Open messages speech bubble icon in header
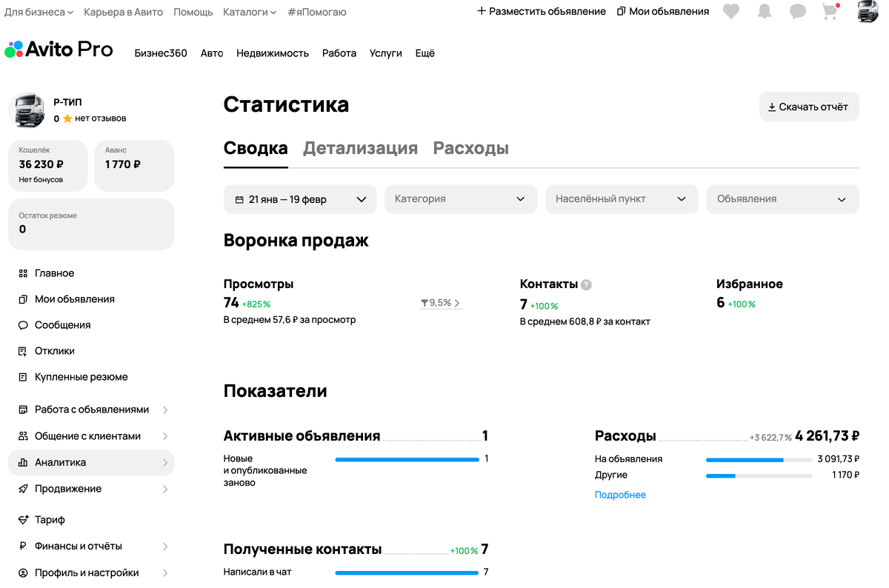 point(798,12)
